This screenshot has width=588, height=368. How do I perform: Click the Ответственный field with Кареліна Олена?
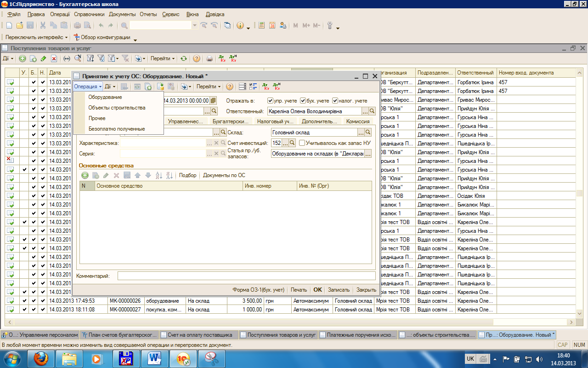314,111
